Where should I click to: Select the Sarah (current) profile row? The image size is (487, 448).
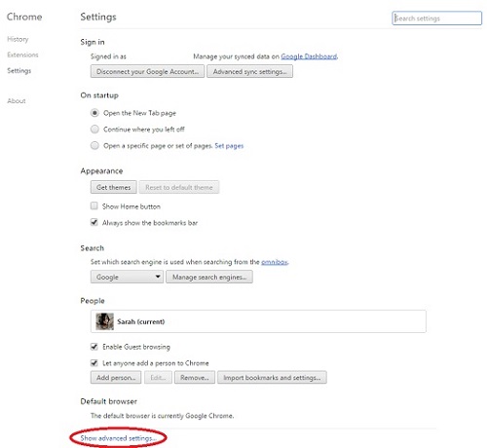pos(258,321)
